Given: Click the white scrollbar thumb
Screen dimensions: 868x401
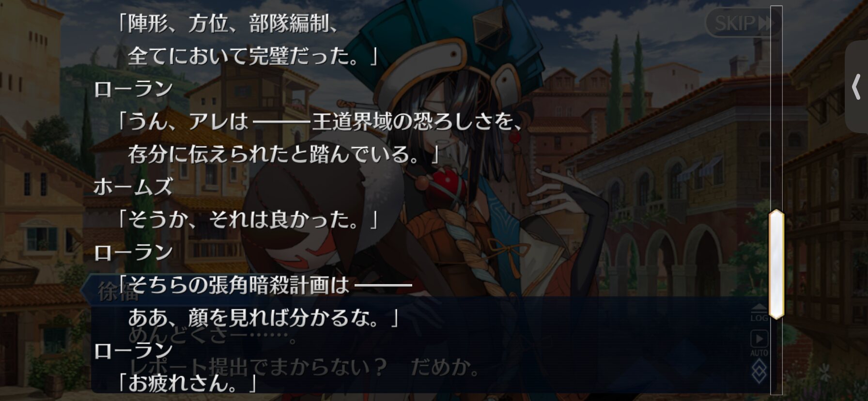Looking at the screenshot, I should click(x=776, y=264).
